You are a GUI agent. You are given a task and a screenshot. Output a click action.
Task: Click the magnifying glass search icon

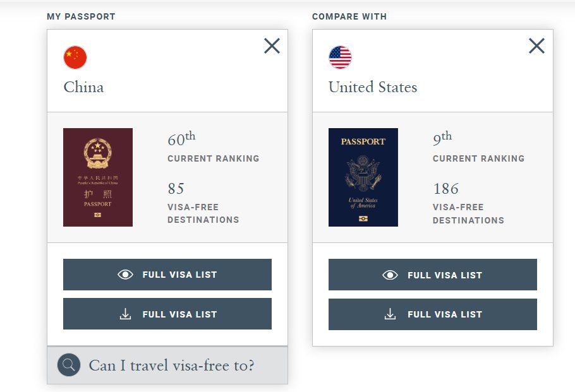pyautogui.click(x=69, y=365)
